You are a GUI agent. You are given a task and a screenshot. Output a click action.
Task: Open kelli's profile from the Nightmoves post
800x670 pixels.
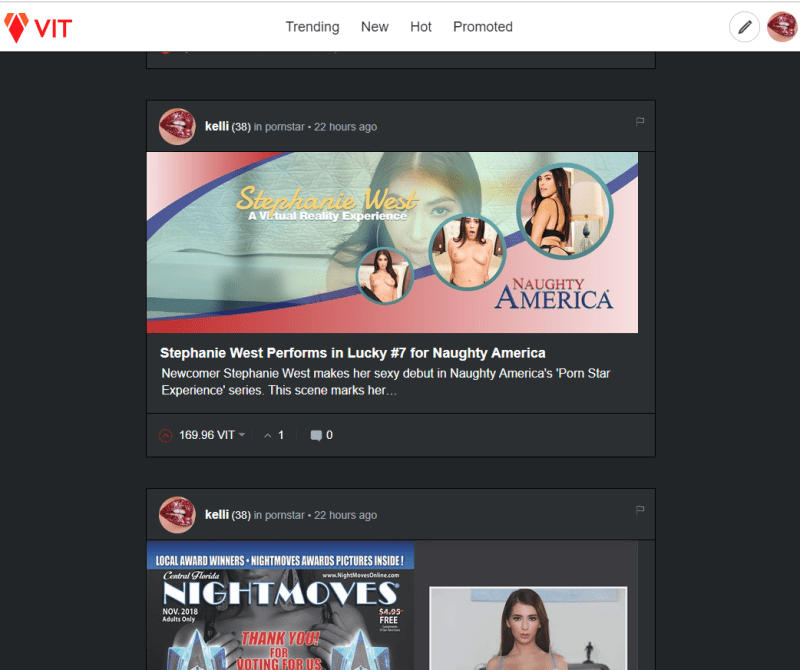217,515
